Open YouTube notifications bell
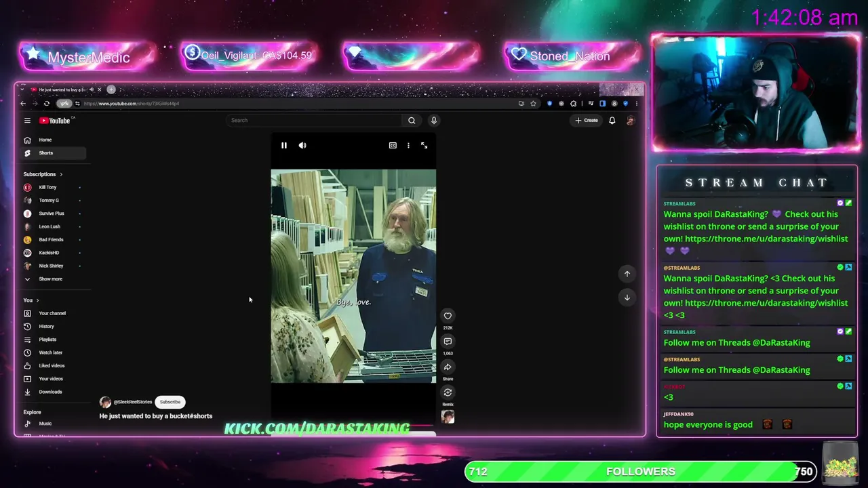 pos(612,121)
